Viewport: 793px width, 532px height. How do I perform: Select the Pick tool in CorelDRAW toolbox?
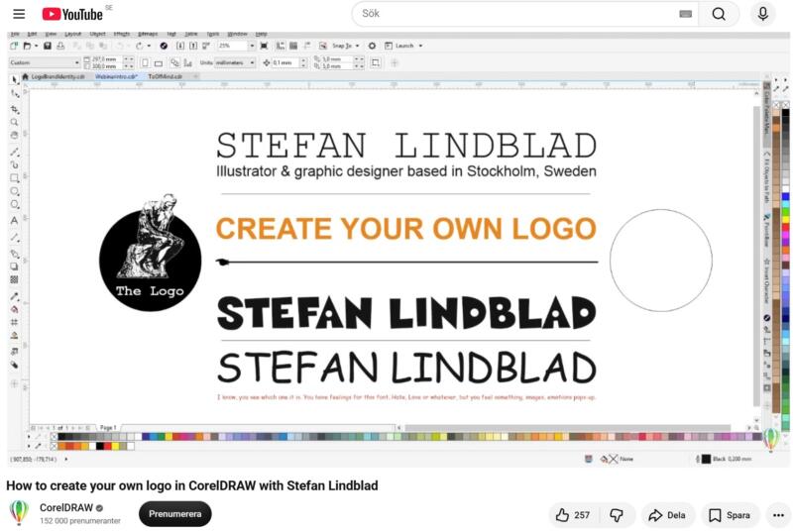(14, 79)
